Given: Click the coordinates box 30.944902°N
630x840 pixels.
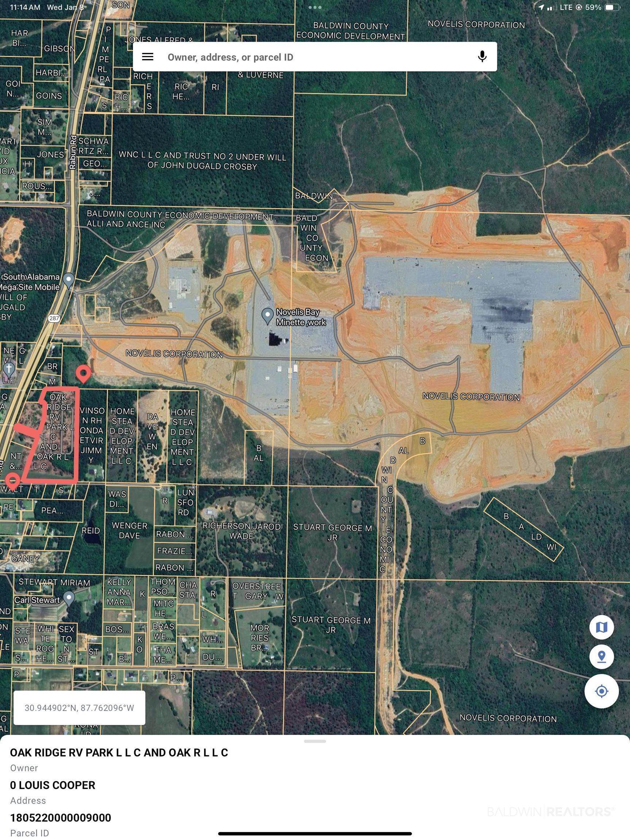Looking at the screenshot, I should coord(80,708).
